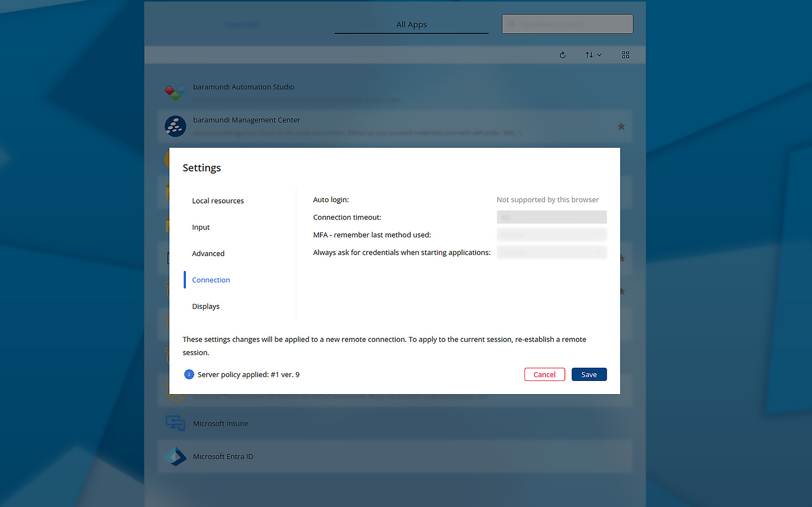This screenshot has width=812, height=507.
Task: Click the Connection timeout input field
Action: (x=551, y=217)
